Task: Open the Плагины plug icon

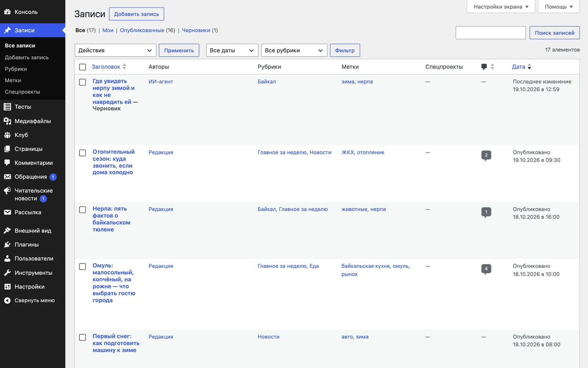Action: (x=7, y=245)
